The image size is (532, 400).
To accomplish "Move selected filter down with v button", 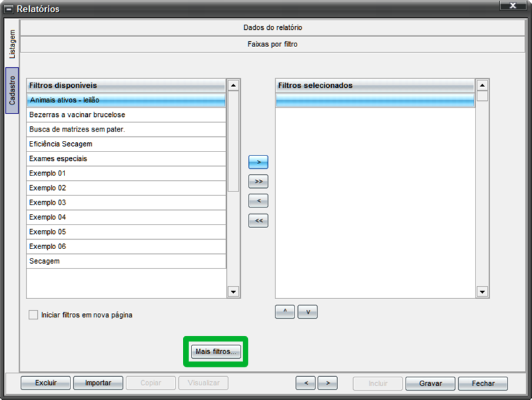I will tap(308, 312).
